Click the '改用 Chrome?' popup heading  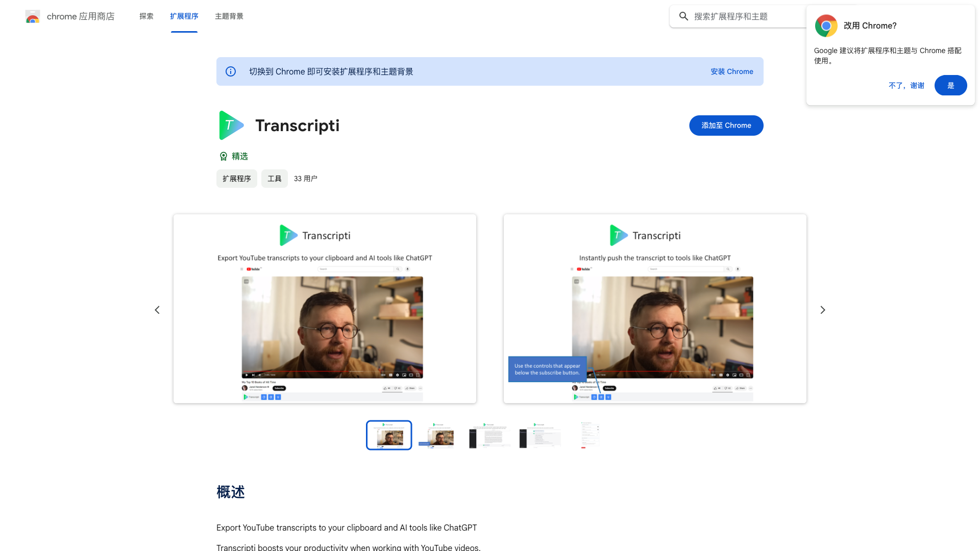click(870, 26)
